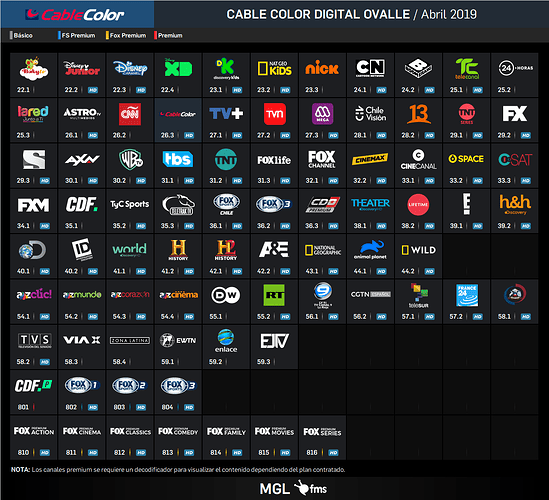Choose the TNT channel logo 31.2
The height and width of the screenshot is (500, 549).
click(x=226, y=159)
